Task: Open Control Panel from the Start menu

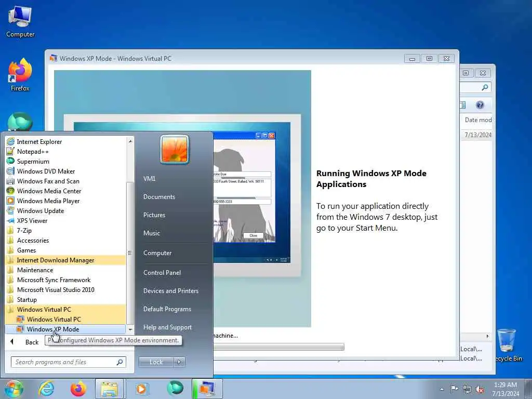Action: pyautogui.click(x=162, y=272)
